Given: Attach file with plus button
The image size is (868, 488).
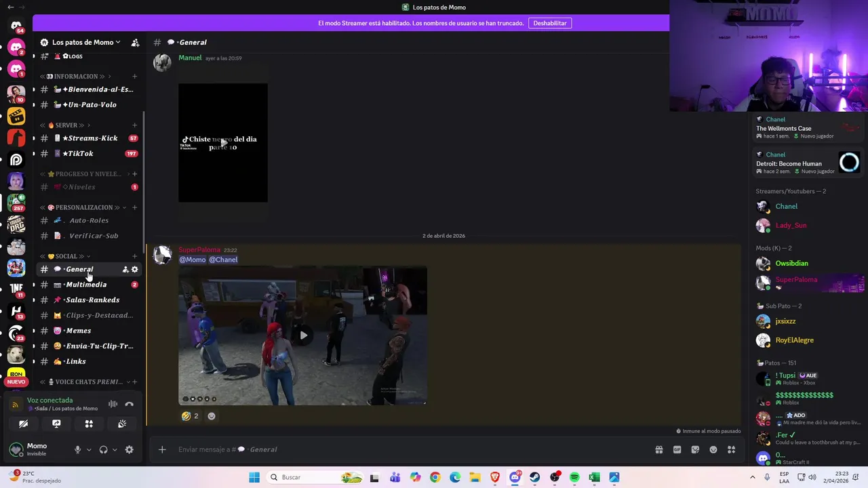Looking at the screenshot, I should coord(162,449).
